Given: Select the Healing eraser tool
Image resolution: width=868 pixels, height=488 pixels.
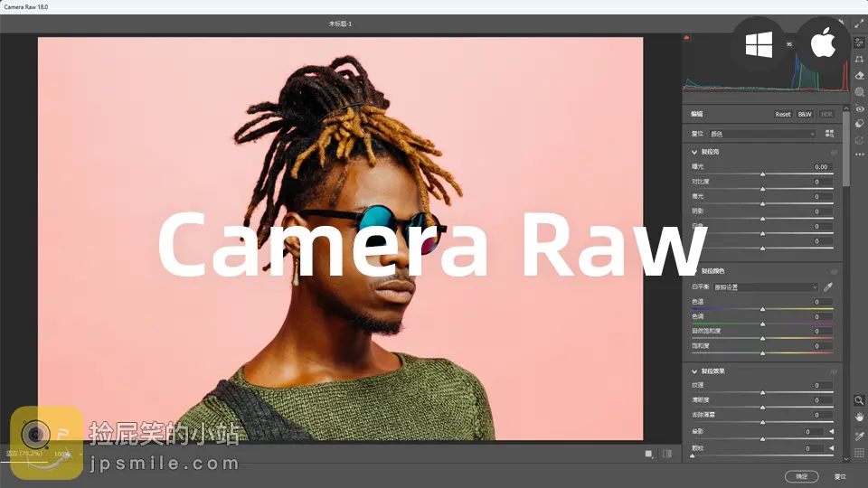Looking at the screenshot, I should [859, 76].
